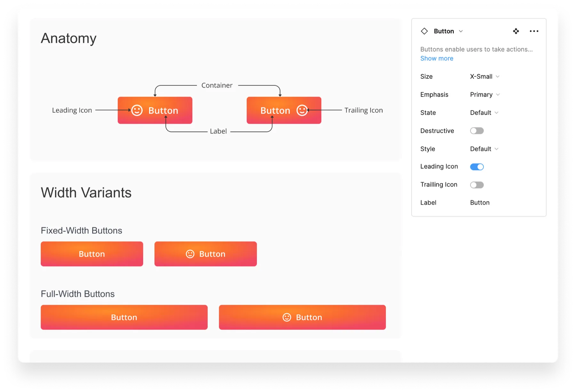Click the Label annotation in the Anatomy diagram

pyautogui.click(x=218, y=131)
